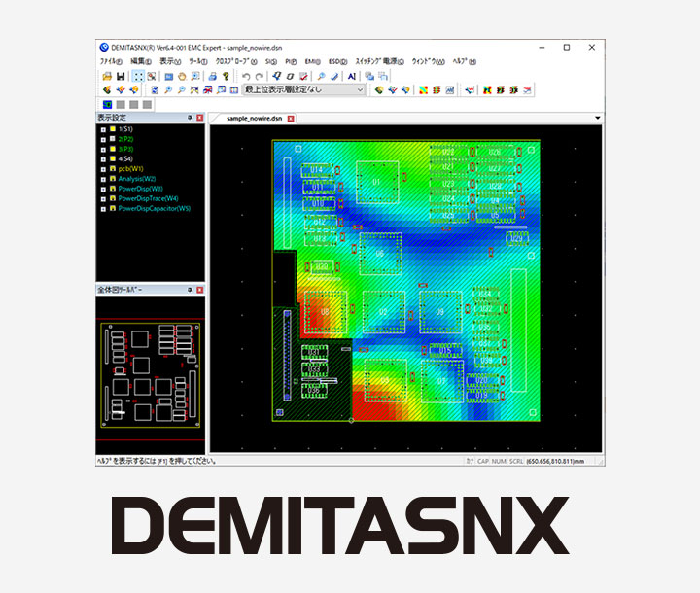Click the Undo arrow icon

pos(246,77)
